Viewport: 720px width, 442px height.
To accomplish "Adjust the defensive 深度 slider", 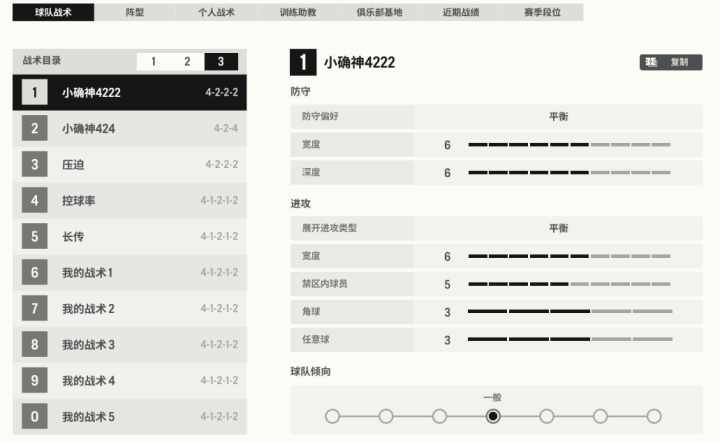I will (569, 173).
